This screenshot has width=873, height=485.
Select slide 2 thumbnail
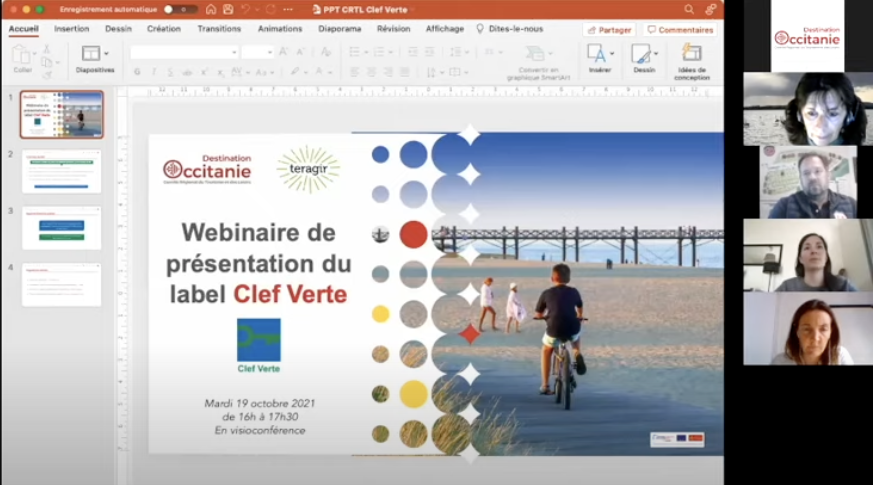[62, 172]
